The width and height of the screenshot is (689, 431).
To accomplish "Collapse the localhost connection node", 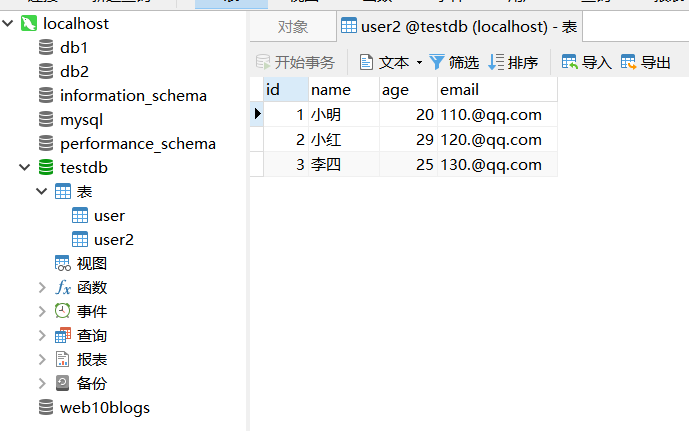I will click(x=9, y=23).
